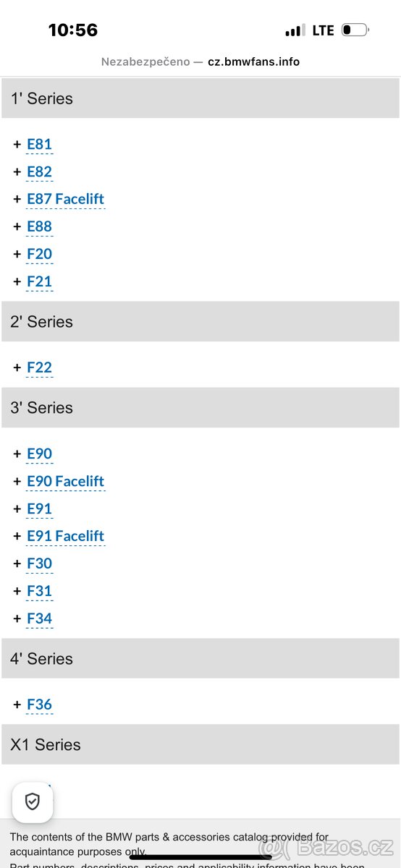Open the E82 model link

[39, 172]
